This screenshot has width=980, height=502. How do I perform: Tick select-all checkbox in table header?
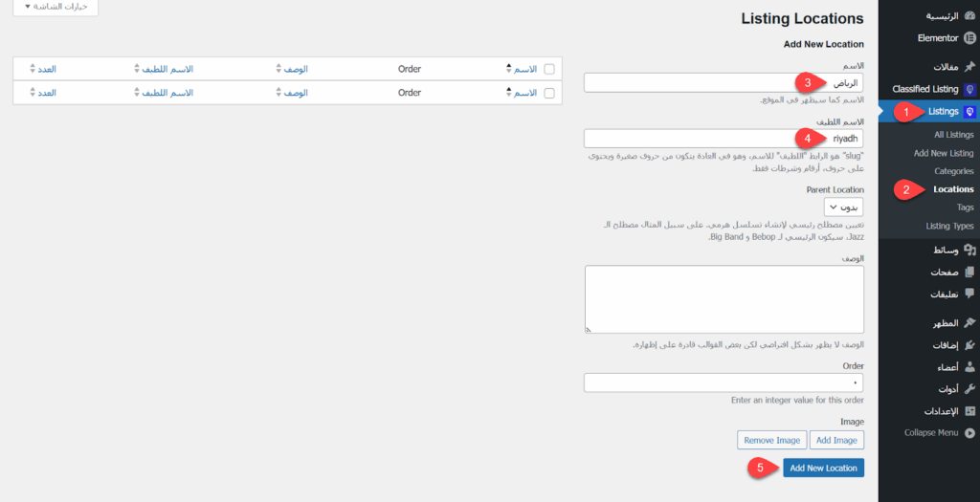click(549, 69)
